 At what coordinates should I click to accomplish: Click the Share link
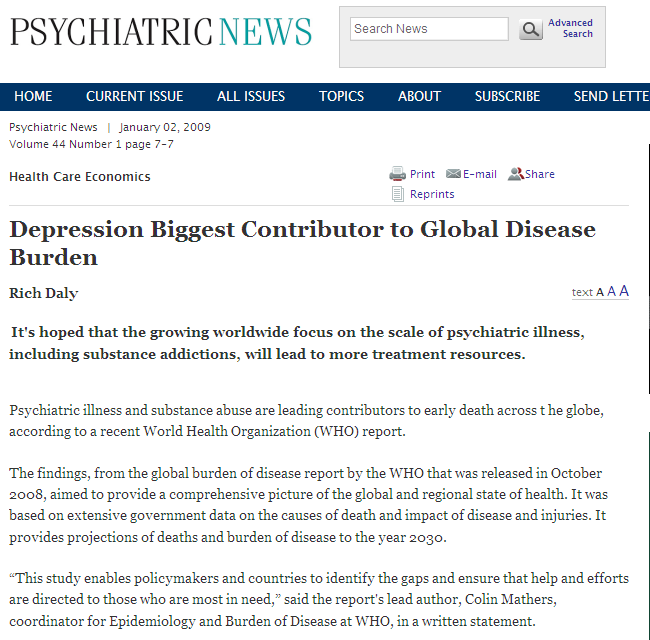(x=540, y=174)
